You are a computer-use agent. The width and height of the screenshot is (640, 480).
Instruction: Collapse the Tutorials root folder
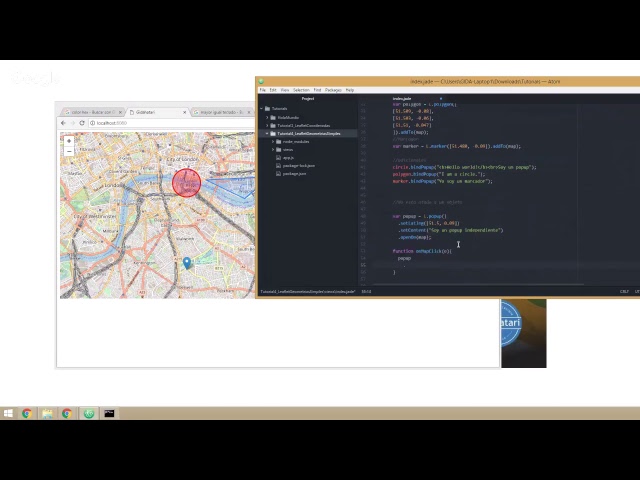[262, 109]
